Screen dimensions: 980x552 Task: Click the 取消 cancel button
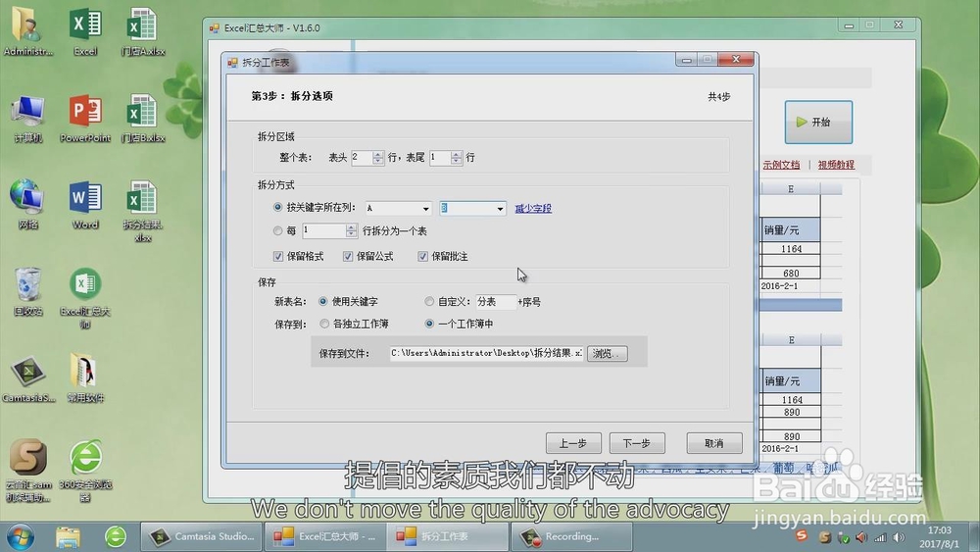coord(713,443)
